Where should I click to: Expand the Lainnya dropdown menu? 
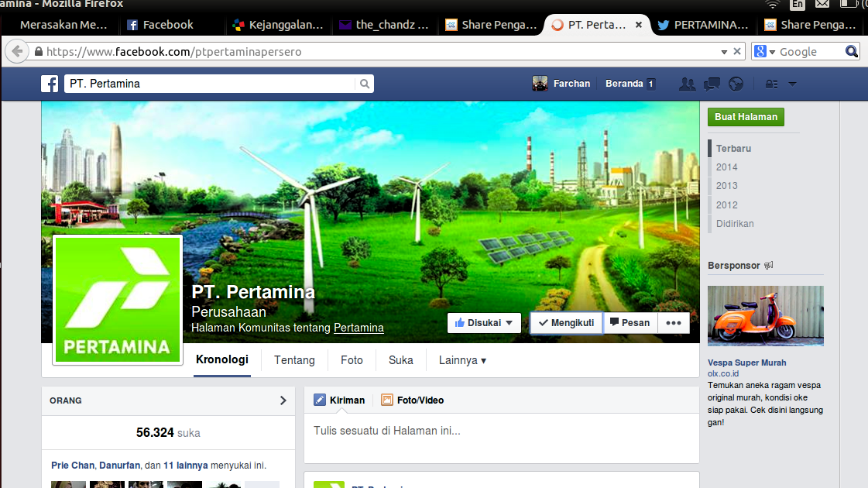point(462,360)
